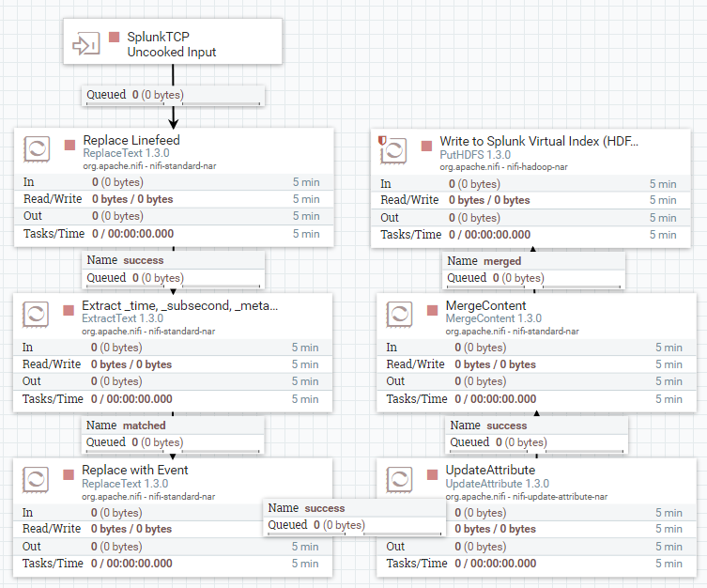This screenshot has height=588, width=707.
Task: Click the Write to Splunk Virtual Index processor icon
Action: (x=394, y=150)
